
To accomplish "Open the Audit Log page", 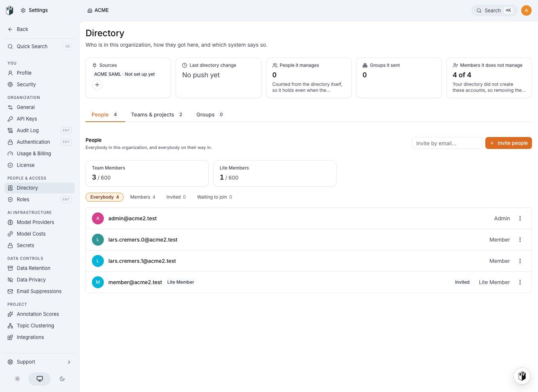I will [x=40, y=130].
